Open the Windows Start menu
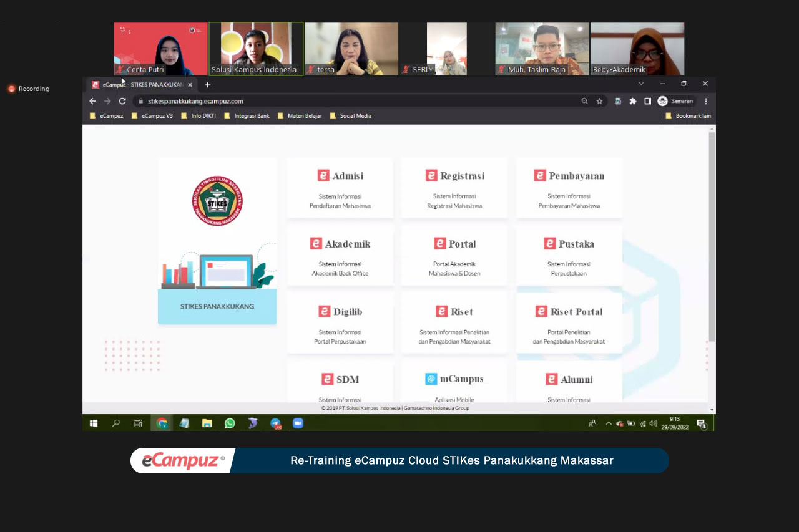Screen dimensions: 799x532 click(94, 423)
